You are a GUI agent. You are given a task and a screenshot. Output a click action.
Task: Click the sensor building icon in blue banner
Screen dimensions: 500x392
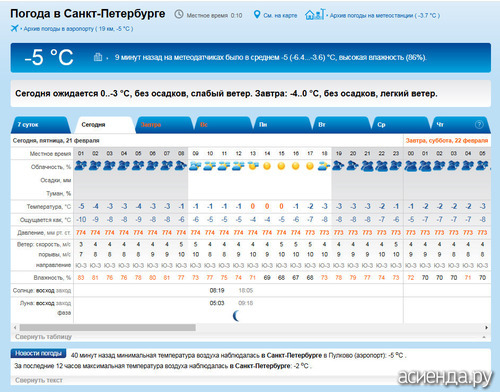(x=98, y=57)
